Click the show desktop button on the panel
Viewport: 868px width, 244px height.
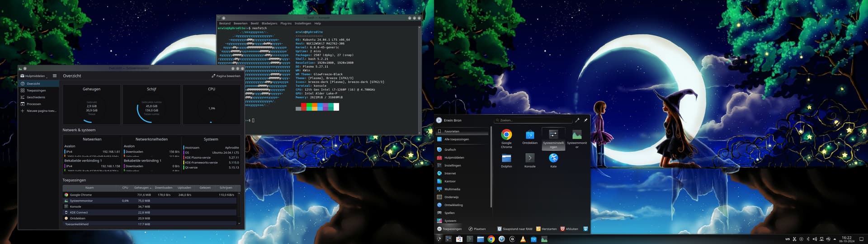click(861, 239)
